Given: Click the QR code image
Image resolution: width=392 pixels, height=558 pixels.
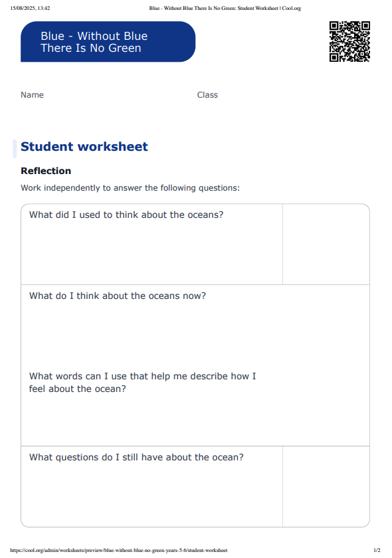Looking at the screenshot, I should 349,41.
